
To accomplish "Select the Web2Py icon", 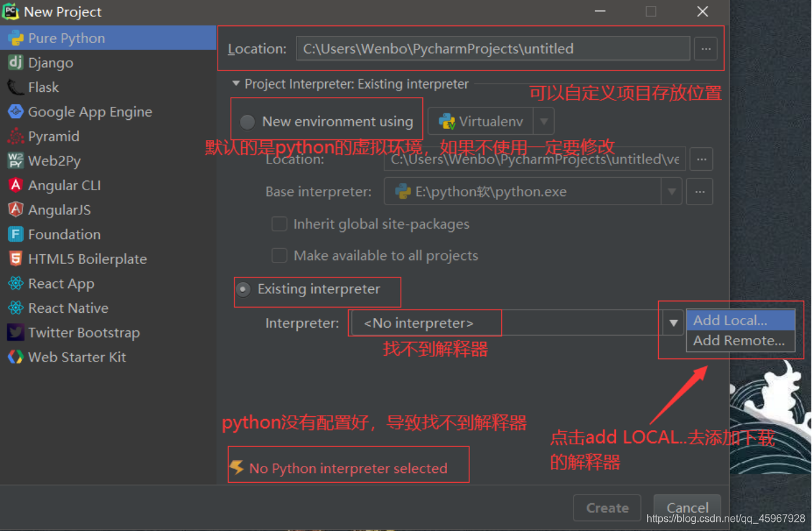I will [16, 161].
